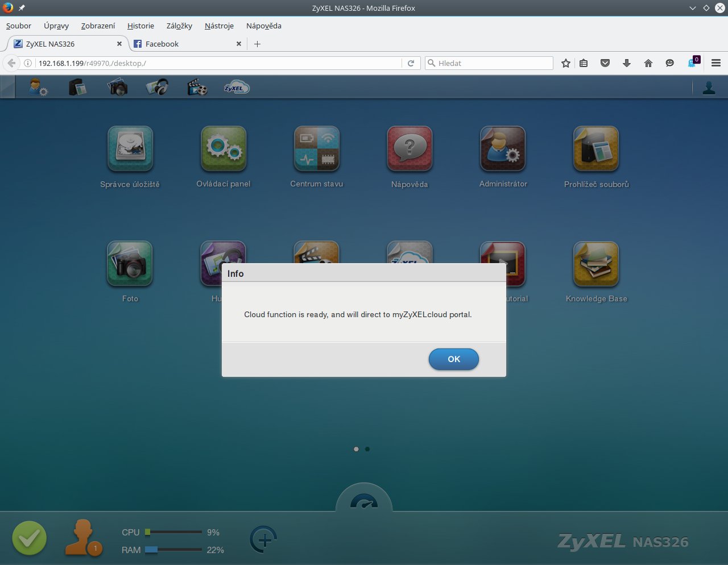Open the Firefox bookmarks list icon
Screen dimensions: 728x565
584,63
